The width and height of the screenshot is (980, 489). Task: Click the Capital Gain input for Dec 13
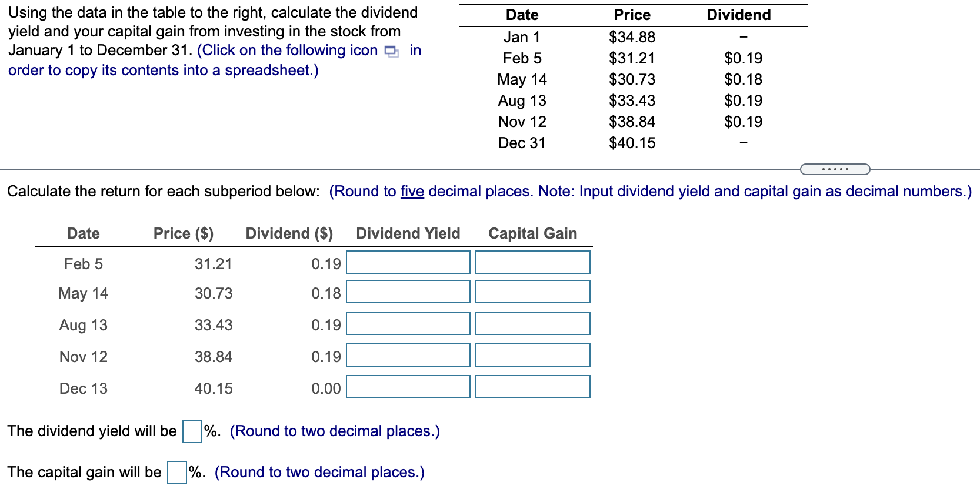532,388
